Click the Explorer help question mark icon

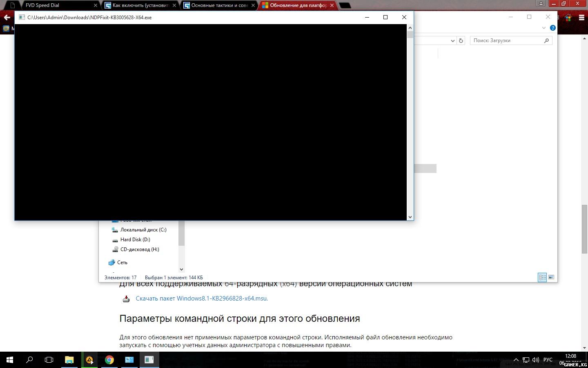(x=552, y=28)
